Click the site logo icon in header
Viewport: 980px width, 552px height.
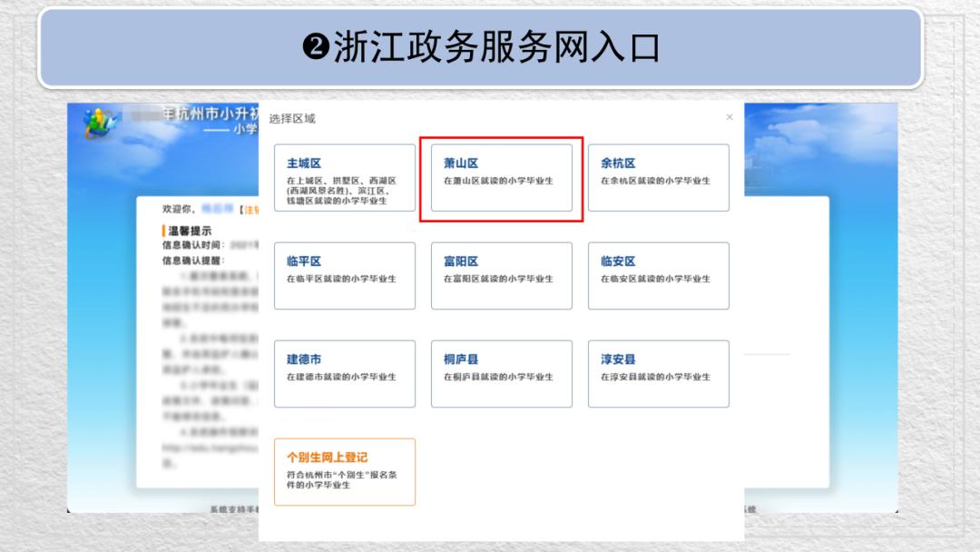102,123
